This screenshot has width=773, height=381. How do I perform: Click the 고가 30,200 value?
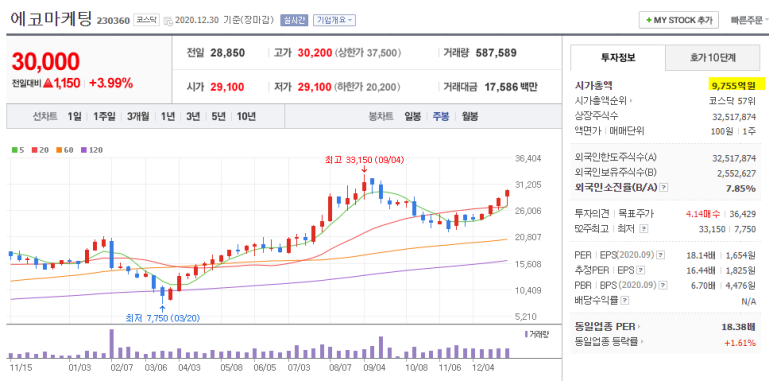[x=315, y=53]
